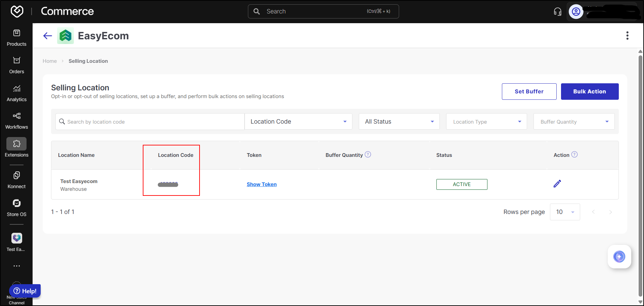Open the user profile avatar icon

[576, 12]
